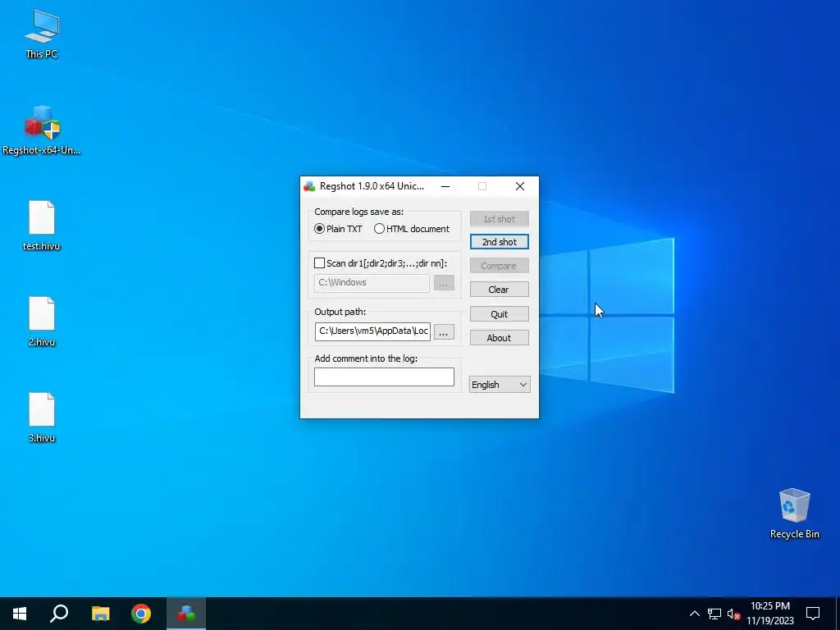Click the Quit button
This screenshot has width=840, height=630.
pyautogui.click(x=500, y=314)
